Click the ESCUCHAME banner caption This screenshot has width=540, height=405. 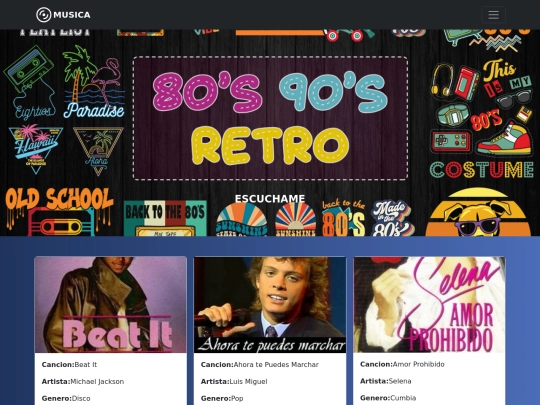(270, 199)
